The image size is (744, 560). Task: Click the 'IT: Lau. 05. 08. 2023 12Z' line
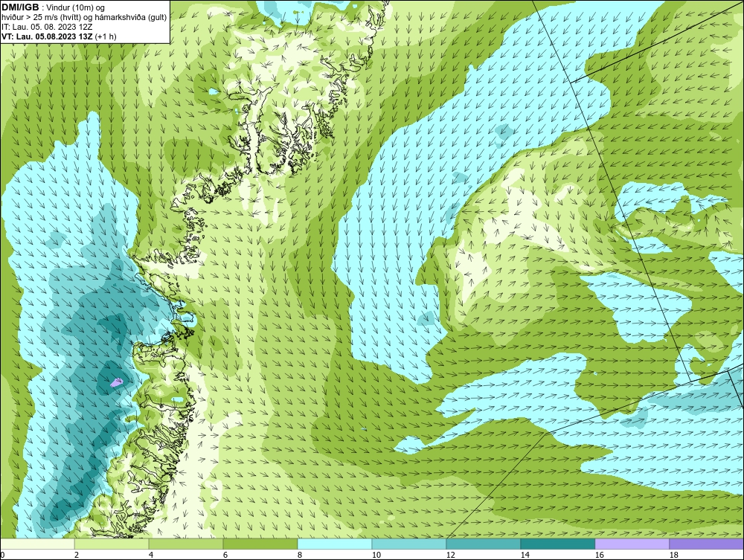click(x=46, y=27)
